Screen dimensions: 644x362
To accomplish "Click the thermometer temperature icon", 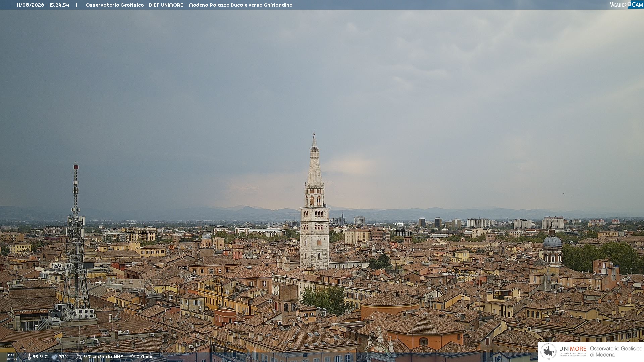I will 29,357.
